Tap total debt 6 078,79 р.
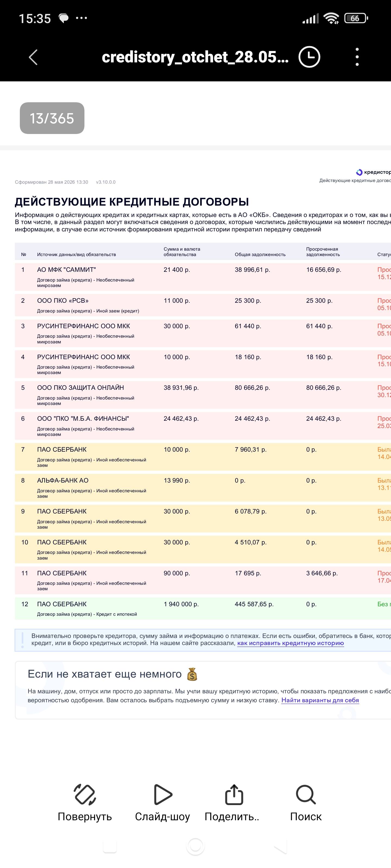 [x=251, y=511]
